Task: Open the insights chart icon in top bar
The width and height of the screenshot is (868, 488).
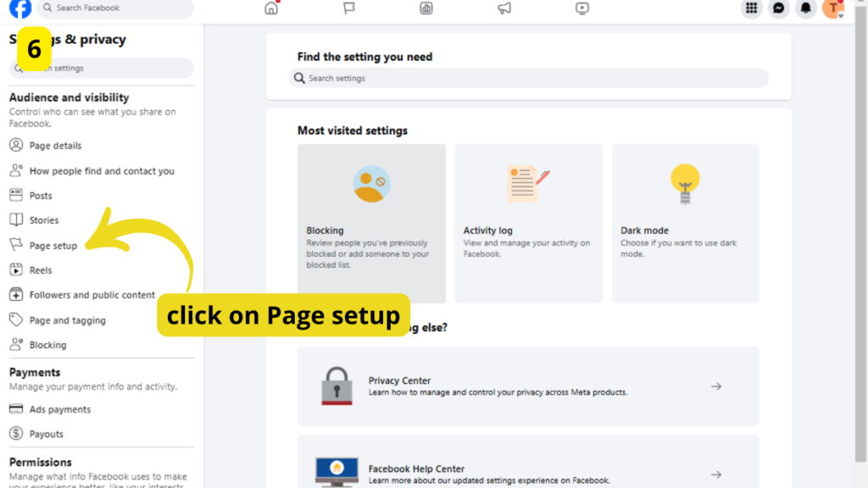Action: (x=426, y=8)
